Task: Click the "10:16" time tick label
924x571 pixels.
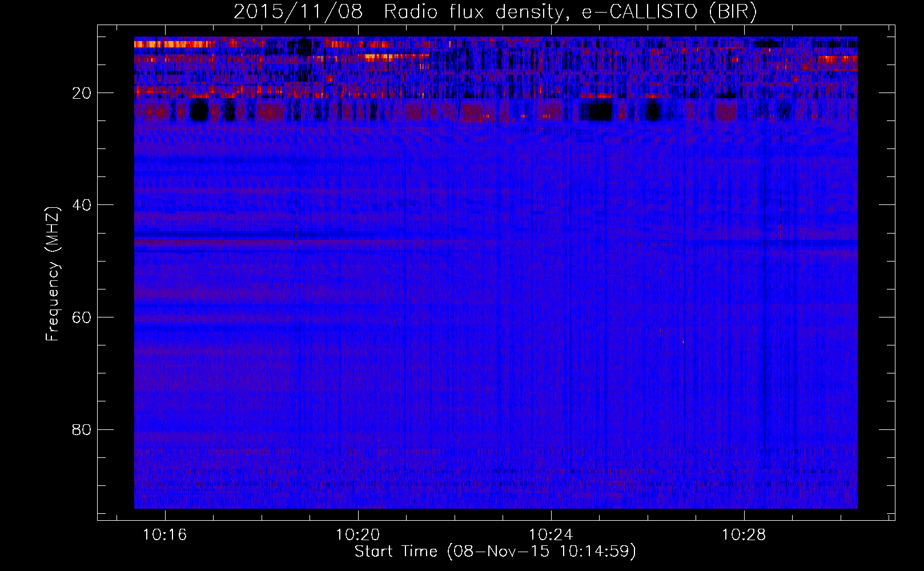Action: click(165, 535)
